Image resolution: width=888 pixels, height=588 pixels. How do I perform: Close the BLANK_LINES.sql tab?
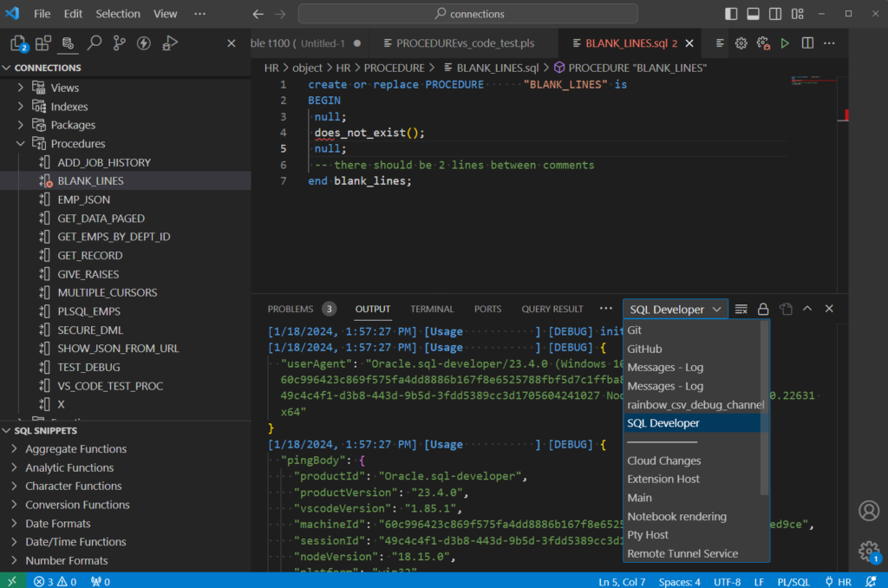tap(689, 43)
